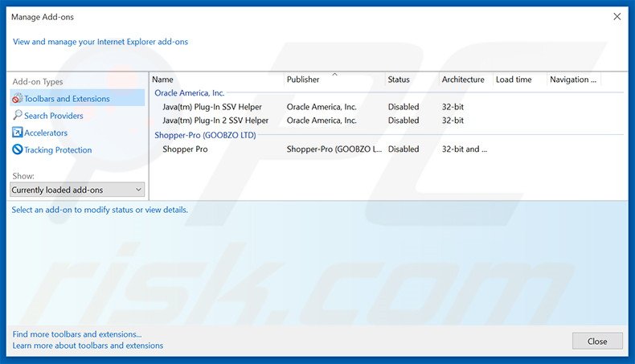Click the Toolbars and Extensions icon
The height and width of the screenshot is (364, 635).
tap(17, 98)
